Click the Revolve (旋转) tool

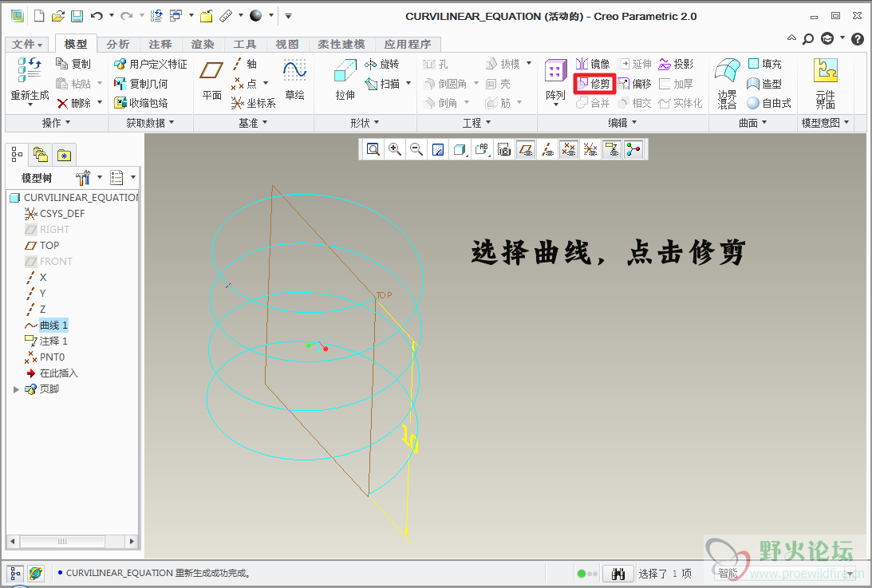[x=381, y=64]
